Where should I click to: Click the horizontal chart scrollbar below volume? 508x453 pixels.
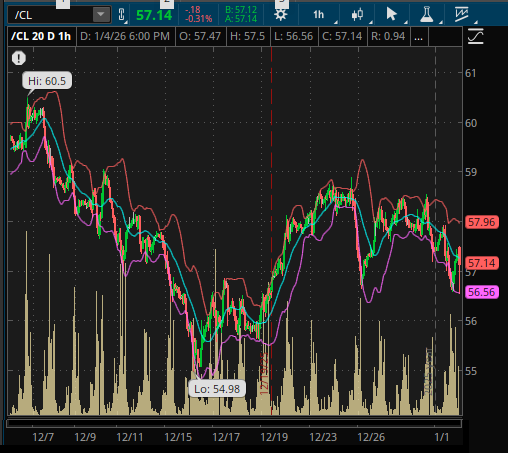[x=234, y=423]
